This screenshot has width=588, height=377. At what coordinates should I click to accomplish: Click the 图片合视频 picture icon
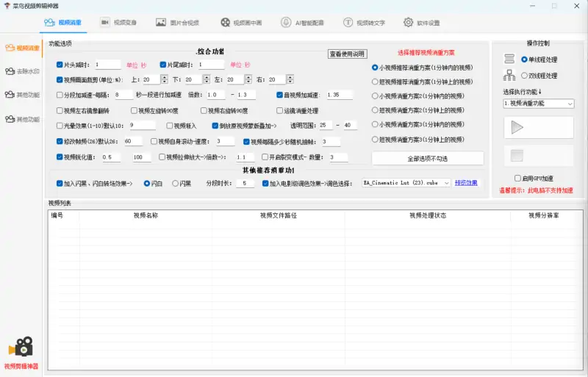161,23
